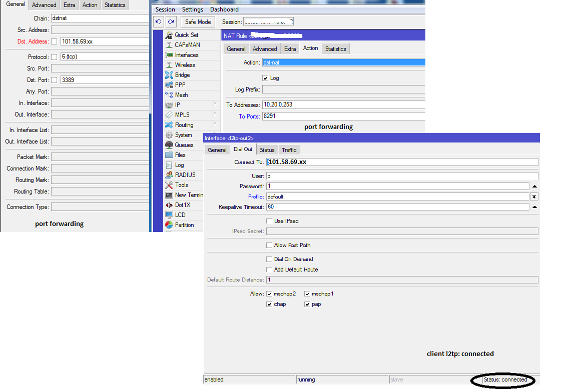
Task: Toggle the Dst. Address invert checkbox
Action: point(54,41)
